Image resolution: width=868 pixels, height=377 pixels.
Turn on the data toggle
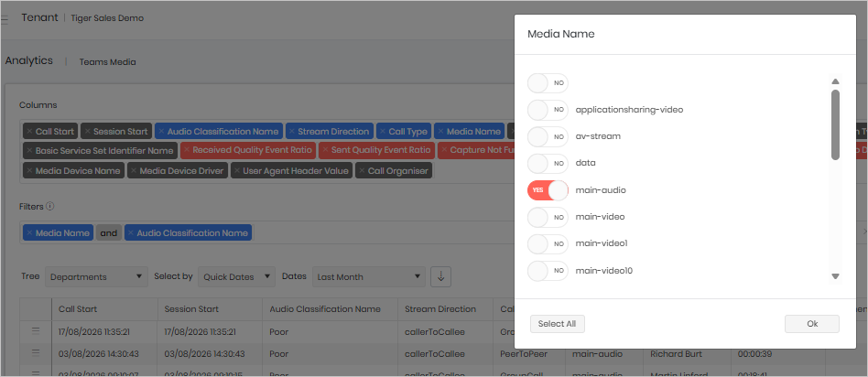548,163
